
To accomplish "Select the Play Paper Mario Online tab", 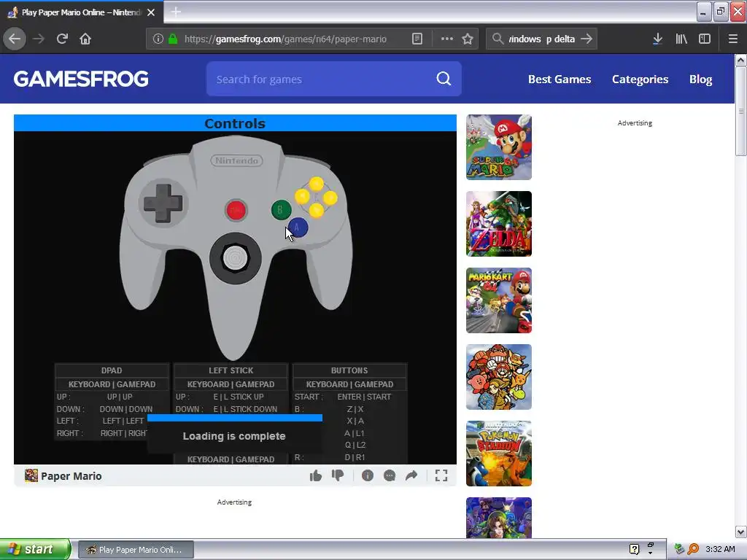I will (82, 12).
